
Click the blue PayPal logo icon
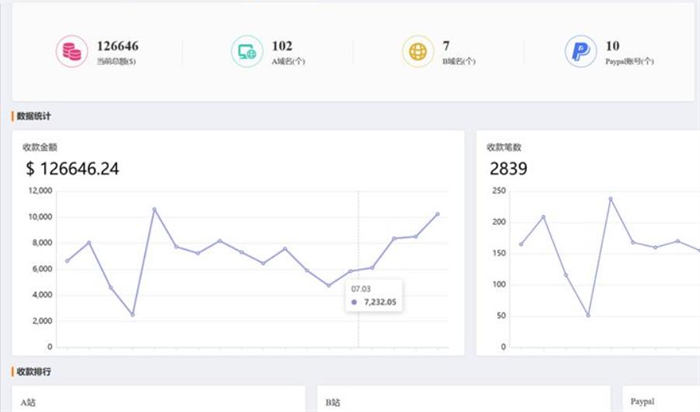pos(580,52)
